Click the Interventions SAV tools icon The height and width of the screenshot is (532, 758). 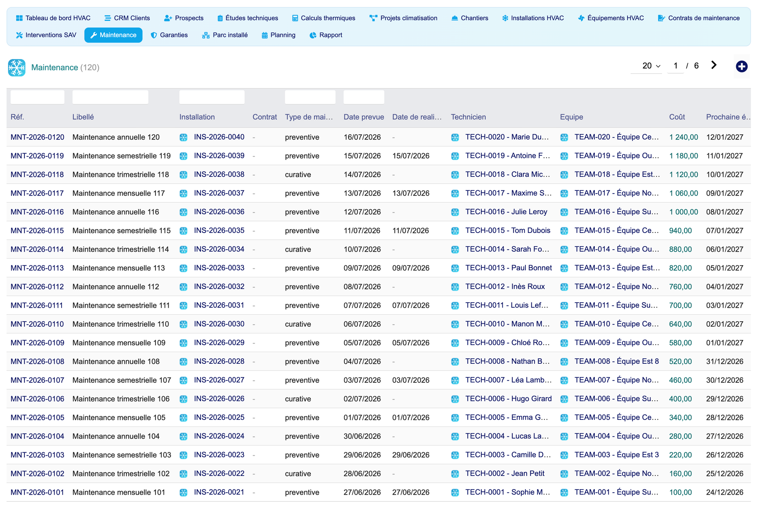[19, 35]
